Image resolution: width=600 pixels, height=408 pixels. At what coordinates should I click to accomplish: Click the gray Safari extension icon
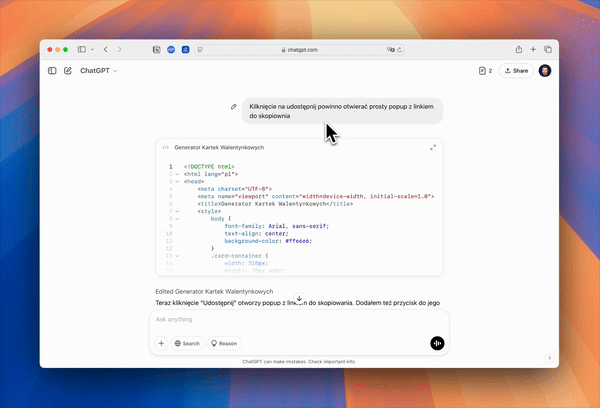click(157, 49)
